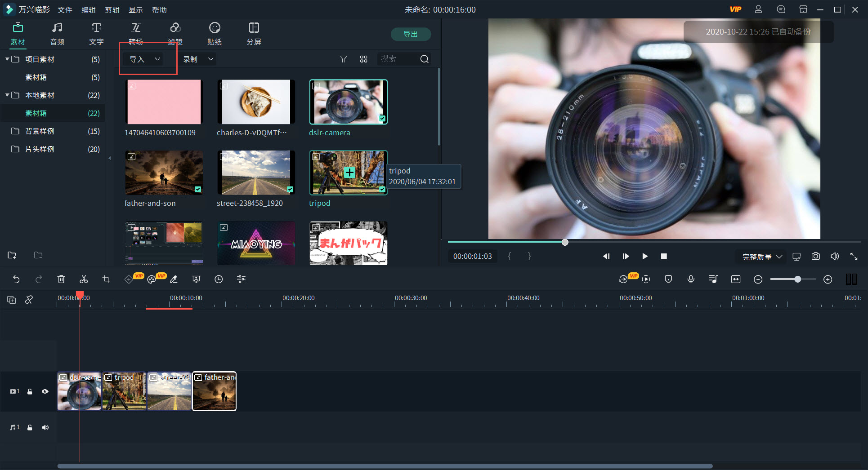This screenshot has height=470, width=868.
Task: Open the 文件 menu
Action: pyautogui.click(x=65, y=9)
